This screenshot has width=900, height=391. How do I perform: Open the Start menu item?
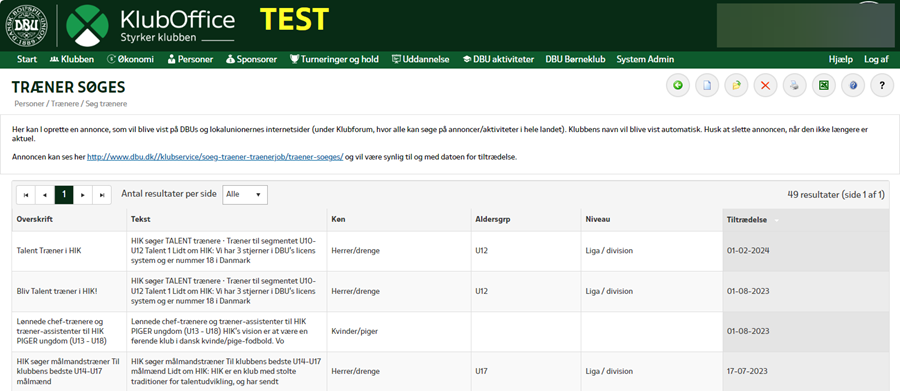[27, 59]
